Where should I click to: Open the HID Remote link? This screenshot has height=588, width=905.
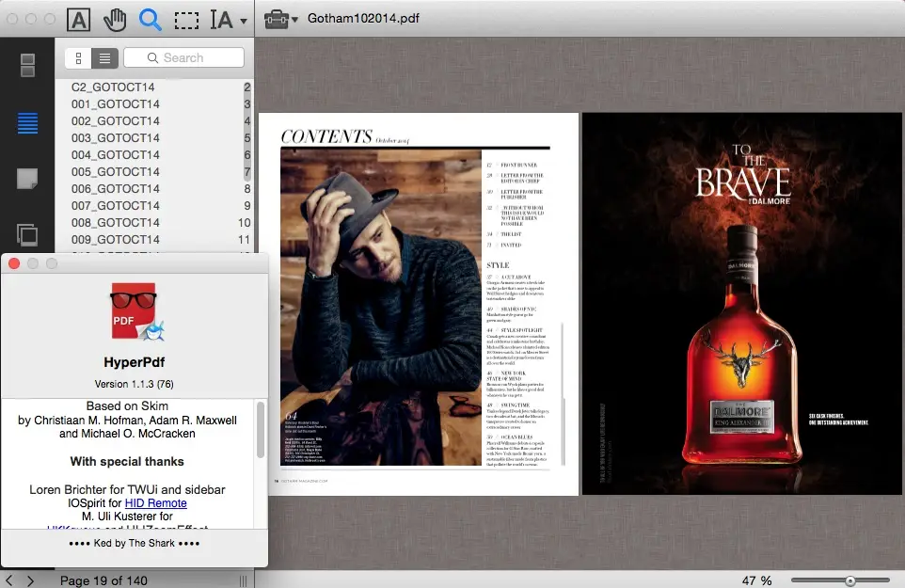tap(156, 503)
